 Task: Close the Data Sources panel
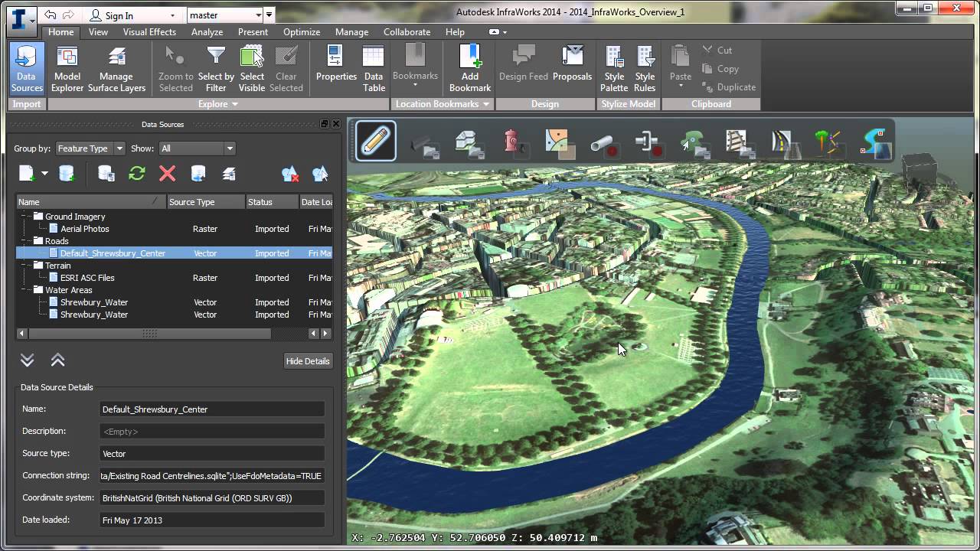pos(335,124)
